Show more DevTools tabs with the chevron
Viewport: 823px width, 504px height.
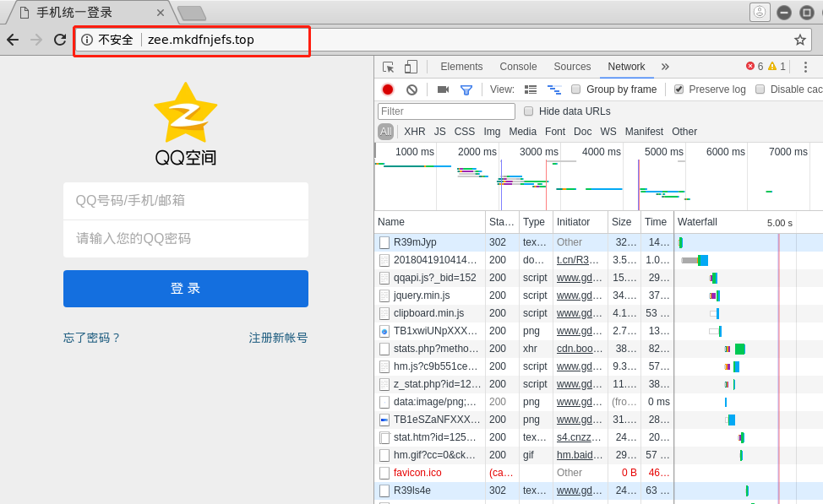(665, 67)
